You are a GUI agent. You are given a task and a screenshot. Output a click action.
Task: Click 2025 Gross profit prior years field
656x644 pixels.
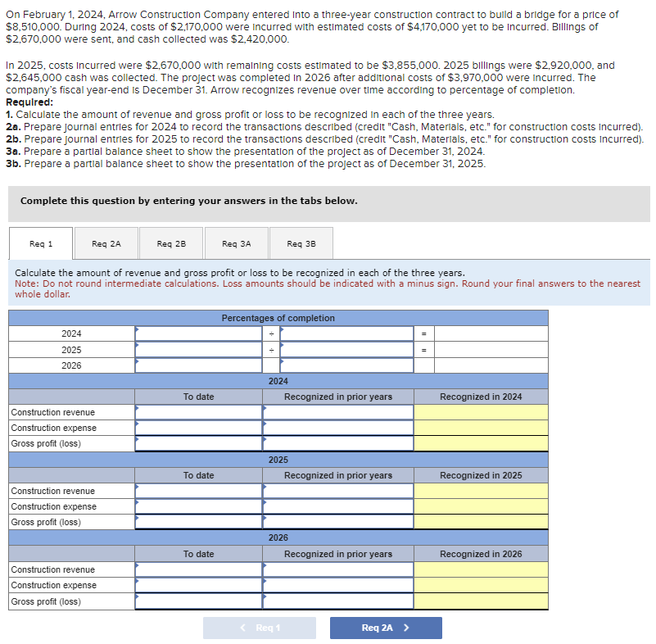click(338, 522)
